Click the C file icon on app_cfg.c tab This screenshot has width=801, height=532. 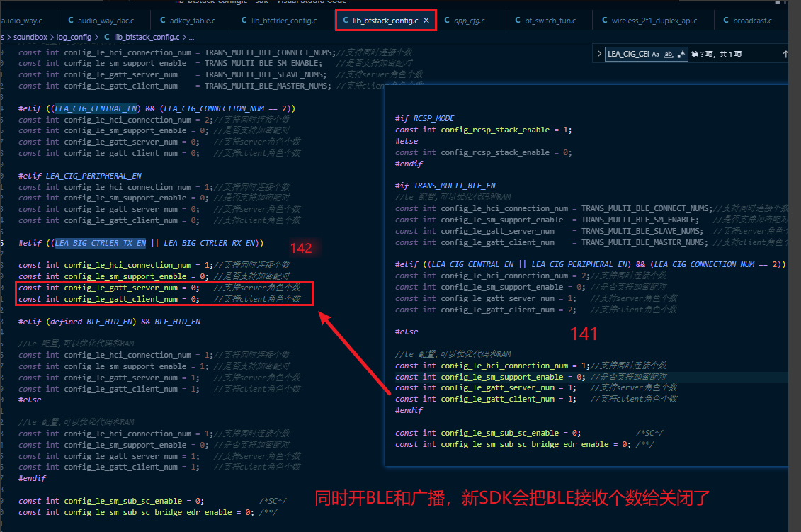tap(447, 21)
